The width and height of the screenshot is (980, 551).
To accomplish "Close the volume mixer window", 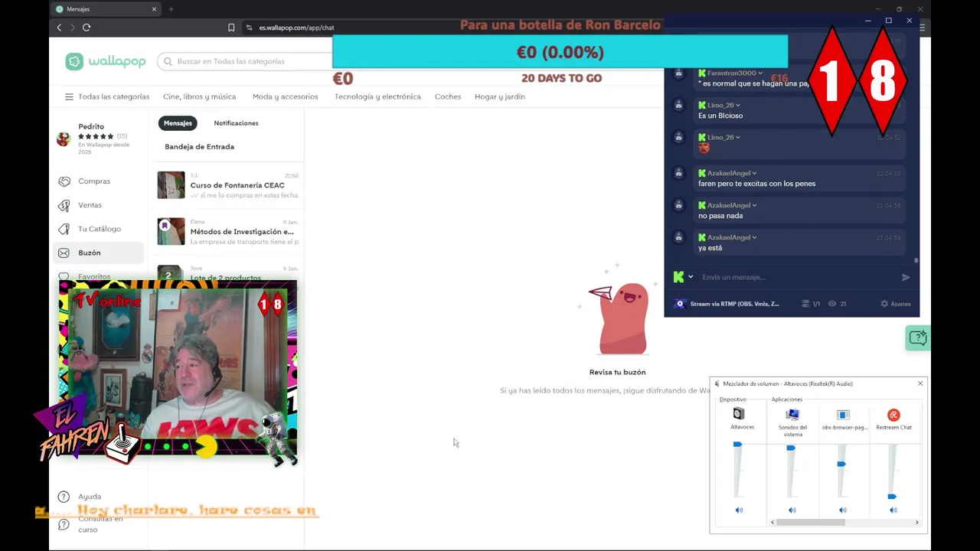I will (x=920, y=383).
